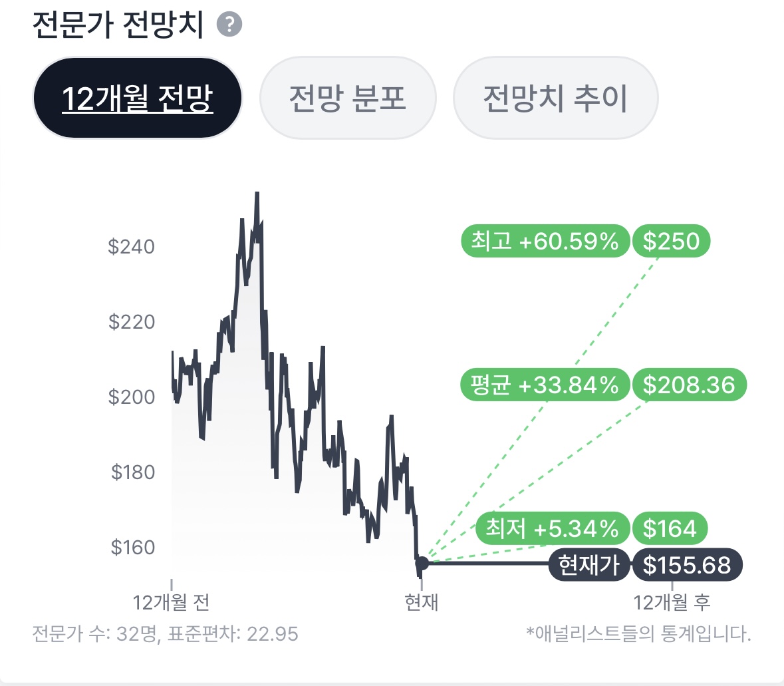Image resolution: width=784 pixels, height=686 pixels.
Task: Click the $250 high target badge
Action: coord(671,241)
